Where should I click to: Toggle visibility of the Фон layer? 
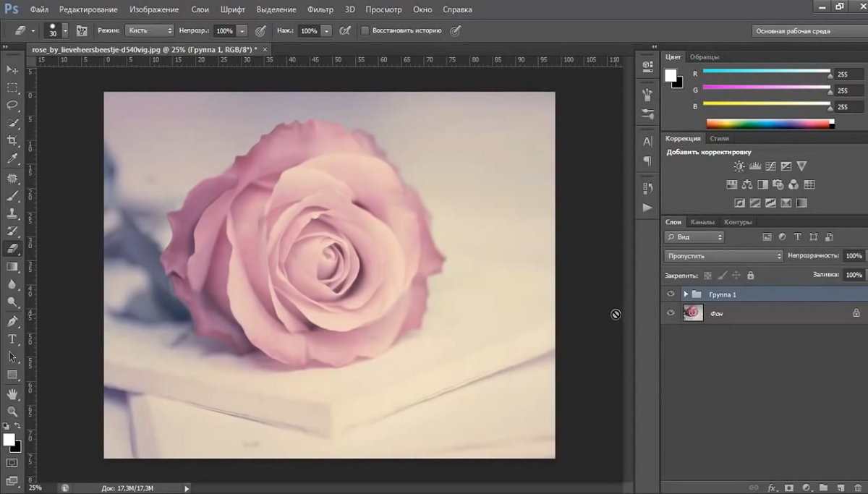pyautogui.click(x=671, y=312)
